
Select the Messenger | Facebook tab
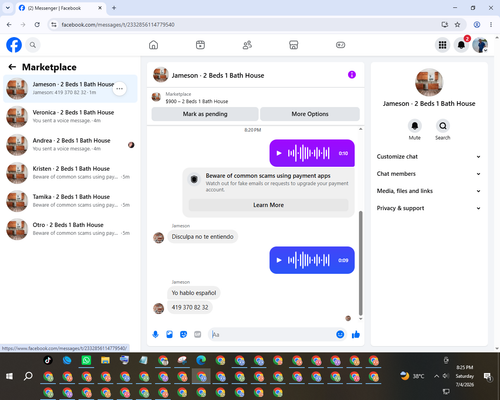[60, 8]
